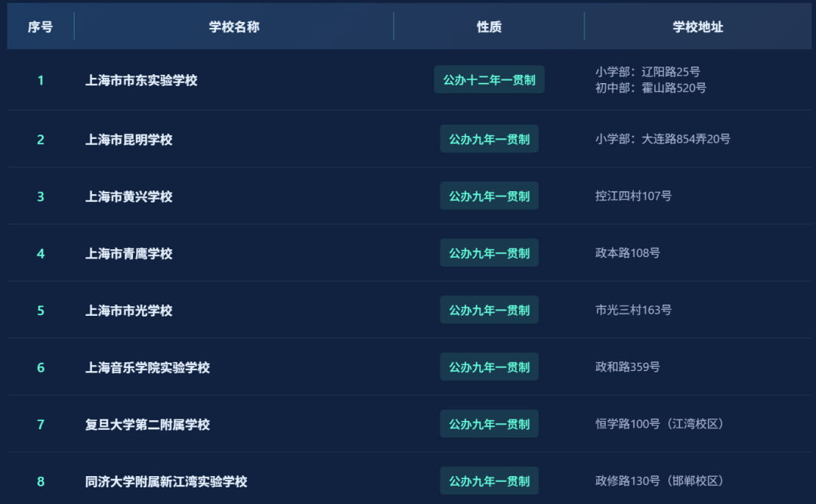The height and width of the screenshot is (504, 816).
Task: Click the 序号 column header
Action: (x=40, y=27)
